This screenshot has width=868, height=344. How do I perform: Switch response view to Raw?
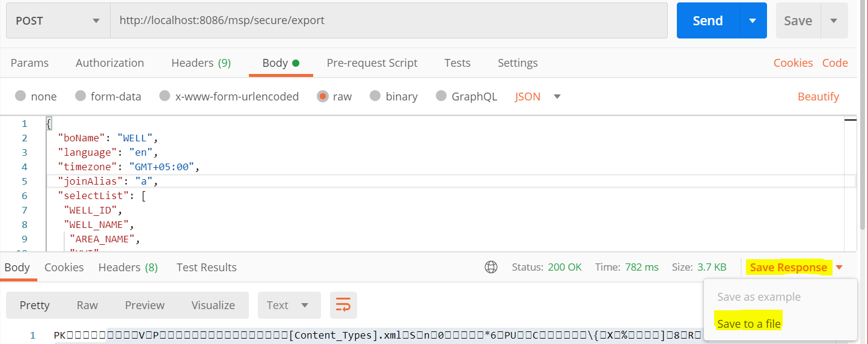coord(87,305)
